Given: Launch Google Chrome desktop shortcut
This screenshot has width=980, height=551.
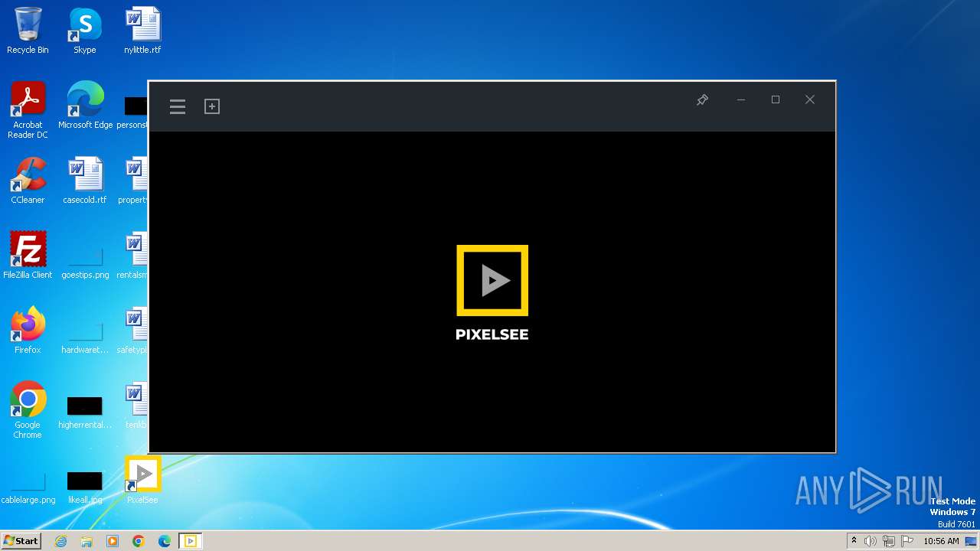Looking at the screenshot, I should pyautogui.click(x=28, y=410).
